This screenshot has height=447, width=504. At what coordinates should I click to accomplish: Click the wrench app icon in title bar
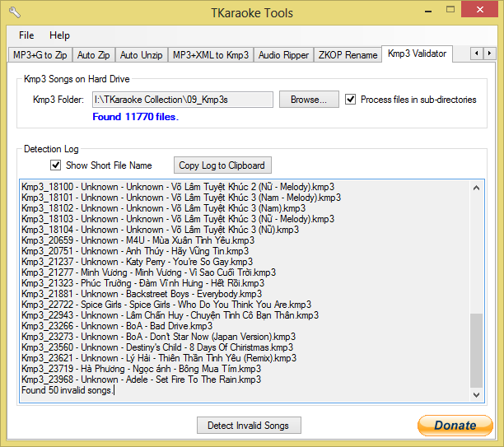[14, 13]
